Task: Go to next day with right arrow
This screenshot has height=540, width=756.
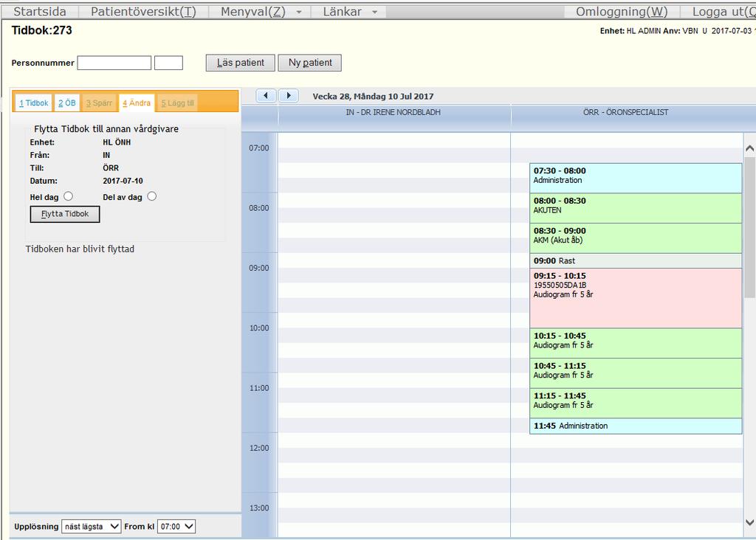Action: [x=289, y=95]
